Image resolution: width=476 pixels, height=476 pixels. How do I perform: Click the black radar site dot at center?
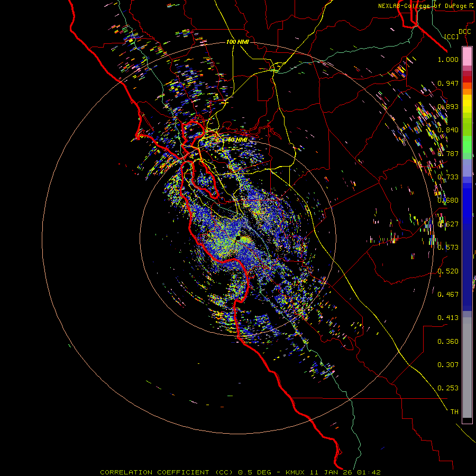pyautogui.click(x=238, y=238)
